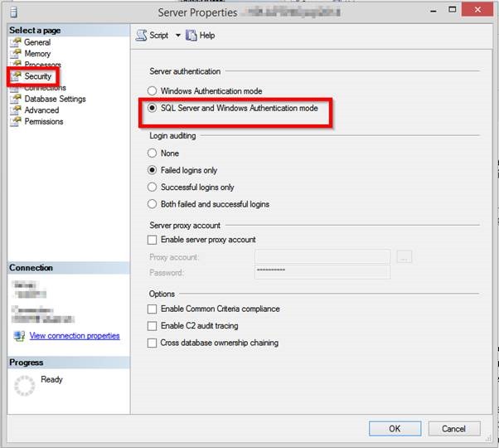Choose Failed logins only

(x=153, y=170)
